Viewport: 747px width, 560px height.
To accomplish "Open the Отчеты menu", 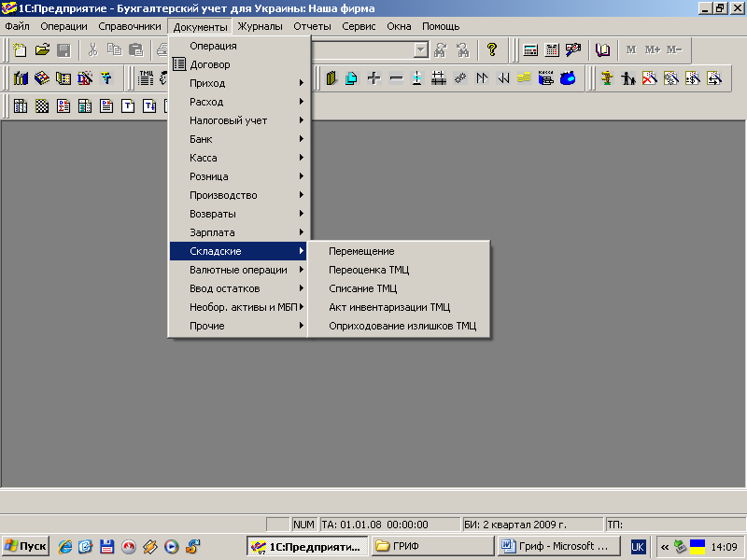I will click(312, 26).
